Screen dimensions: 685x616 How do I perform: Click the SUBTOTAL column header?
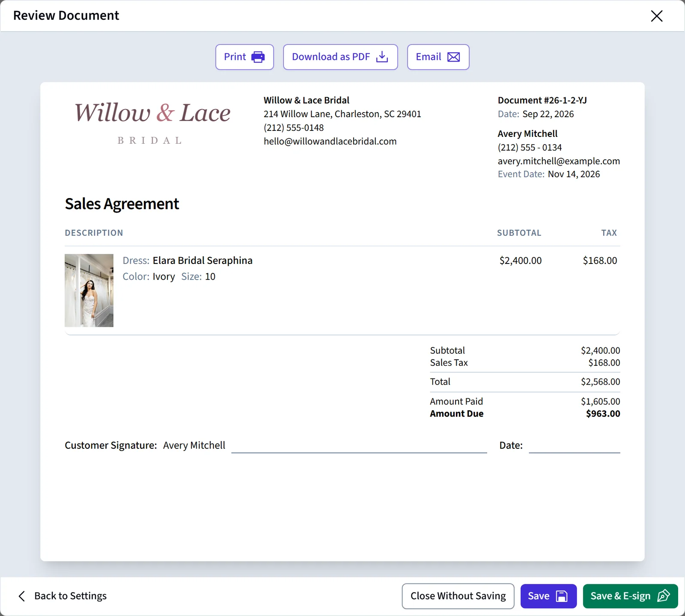coord(519,233)
